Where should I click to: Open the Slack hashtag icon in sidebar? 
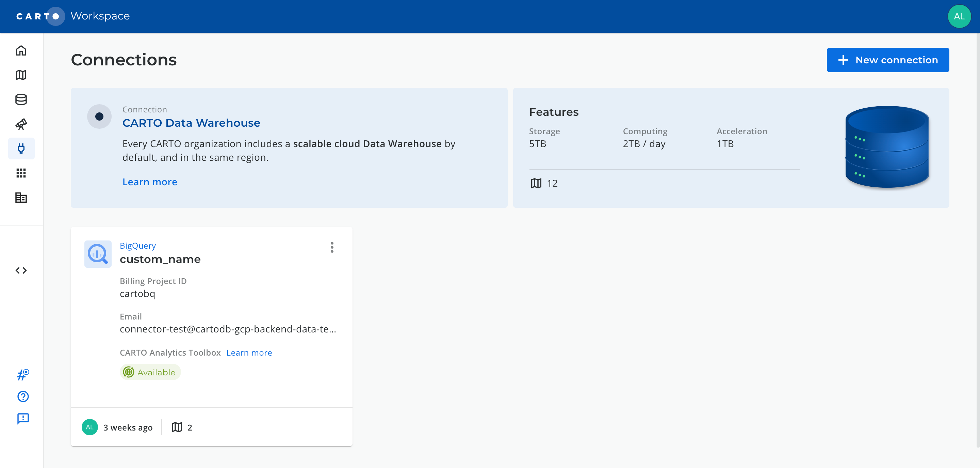click(23, 375)
